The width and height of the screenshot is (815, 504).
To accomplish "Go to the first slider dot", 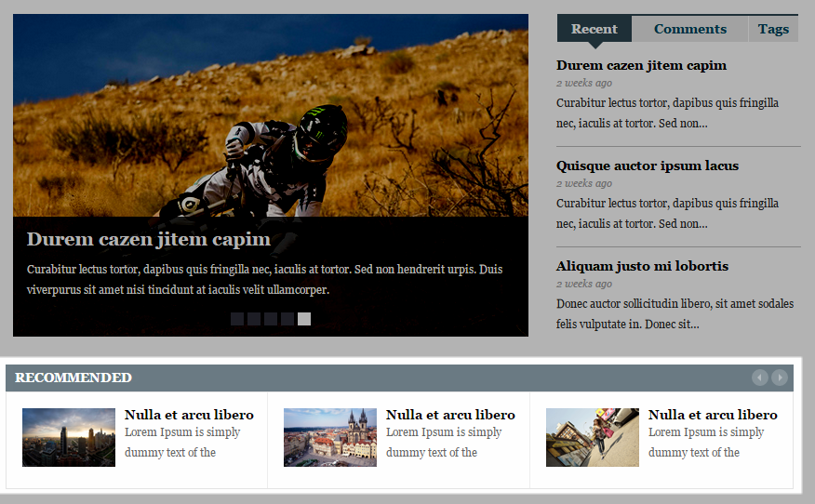I will 237,319.
